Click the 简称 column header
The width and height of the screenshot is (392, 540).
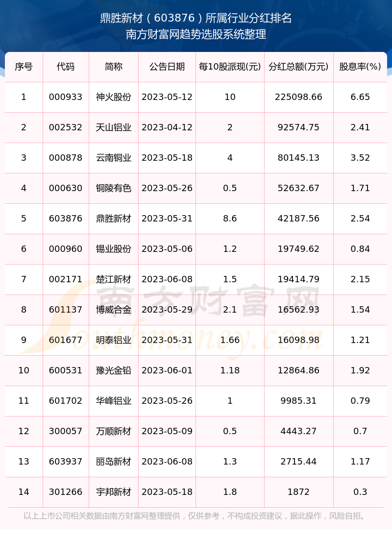[114, 67]
